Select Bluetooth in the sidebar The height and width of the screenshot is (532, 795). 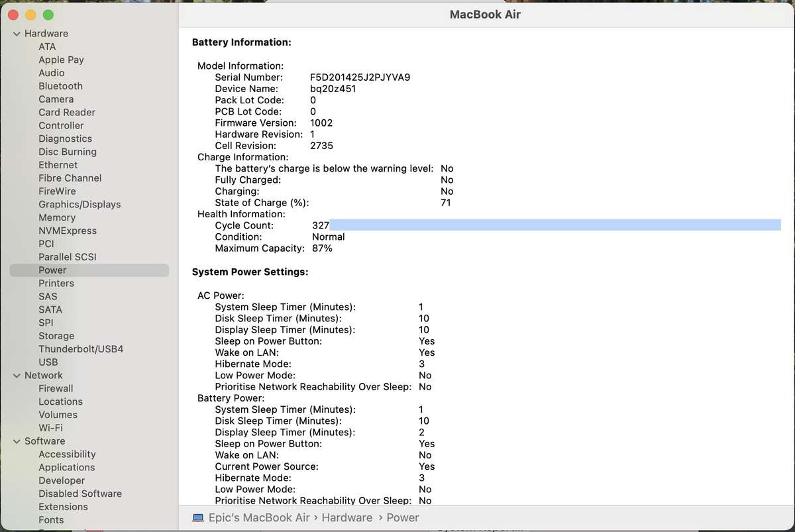pos(60,86)
